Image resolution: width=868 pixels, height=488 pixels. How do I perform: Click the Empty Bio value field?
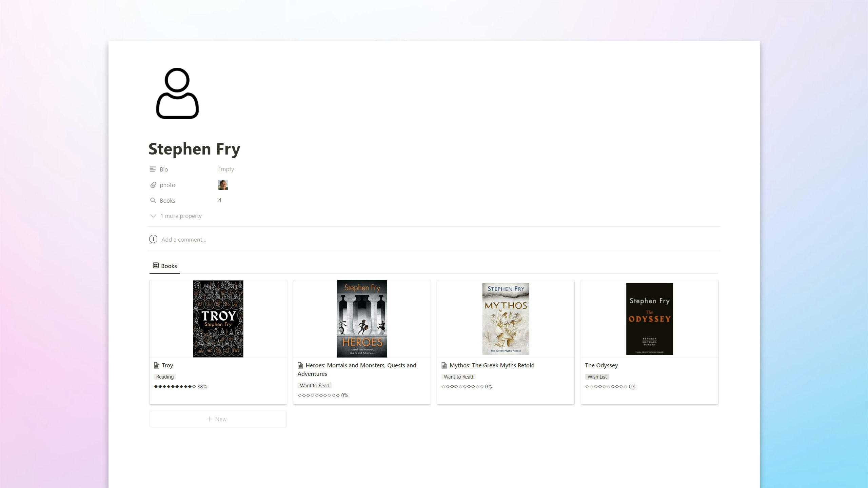click(x=226, y=169)
